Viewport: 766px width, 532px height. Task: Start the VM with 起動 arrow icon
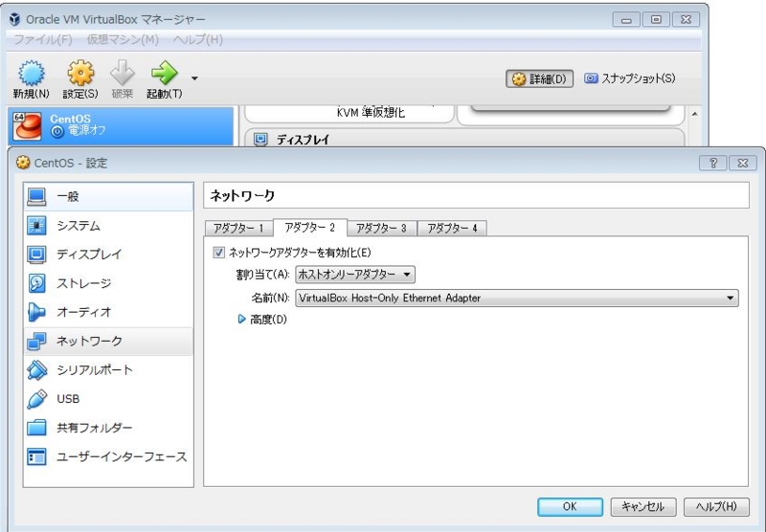point(164,74)
